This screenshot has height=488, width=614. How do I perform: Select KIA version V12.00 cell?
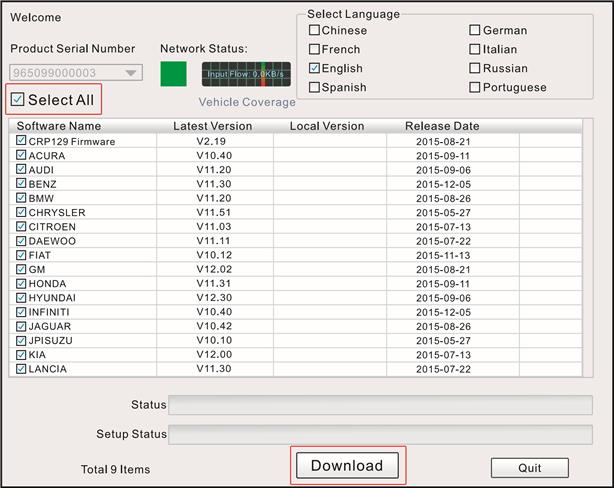214,354
